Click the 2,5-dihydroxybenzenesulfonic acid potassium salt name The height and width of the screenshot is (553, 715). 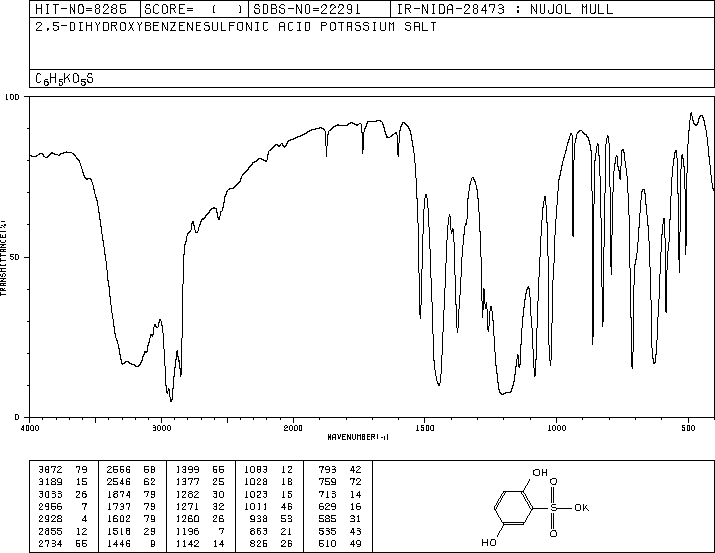point(236,27)
